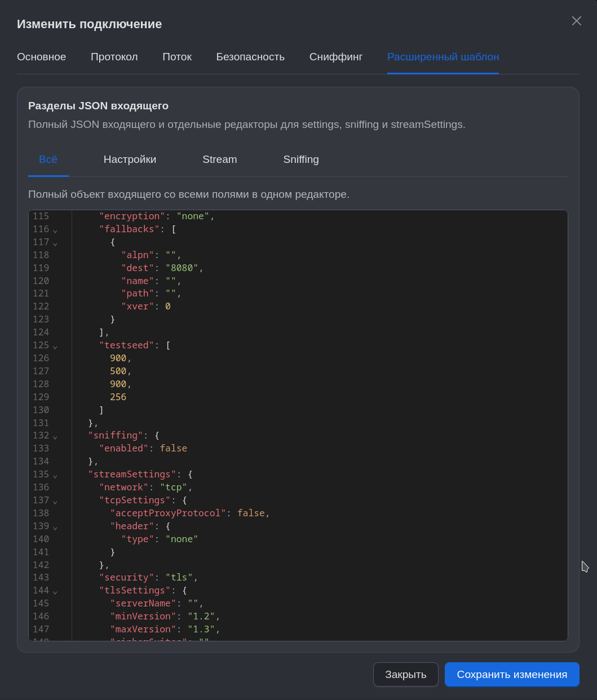Click the value 256 on line 129

pos(118,397)
